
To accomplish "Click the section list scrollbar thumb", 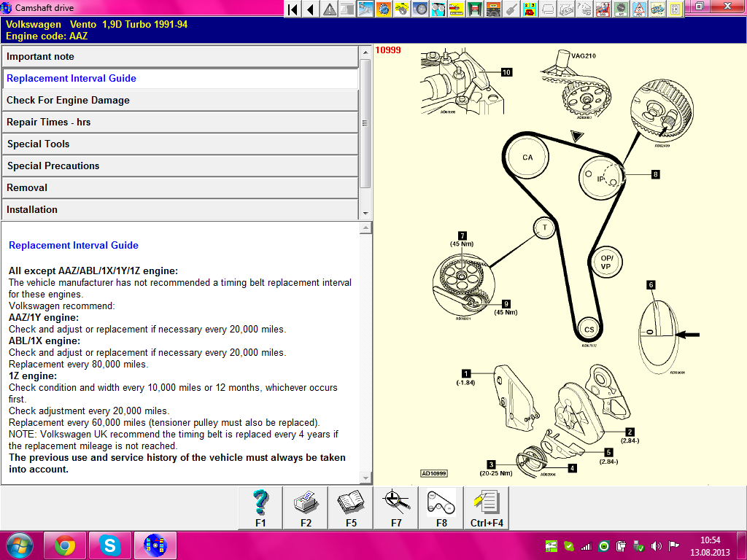I will click(365, 122).
